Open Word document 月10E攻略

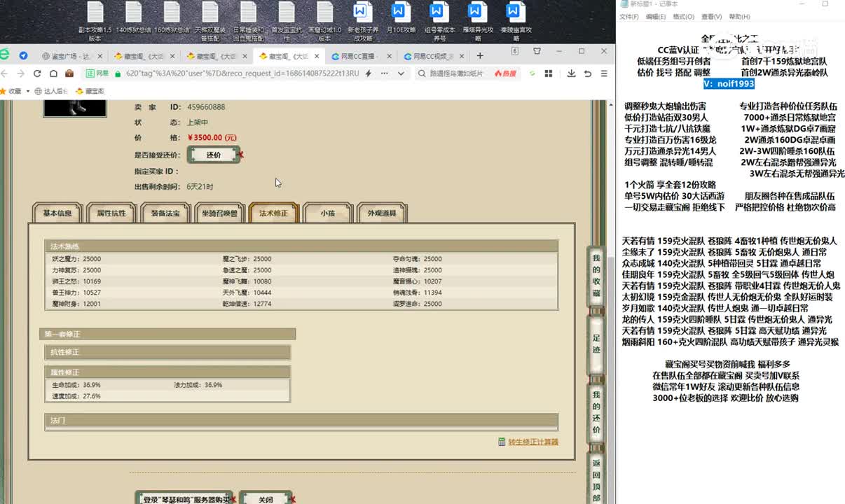400,18
